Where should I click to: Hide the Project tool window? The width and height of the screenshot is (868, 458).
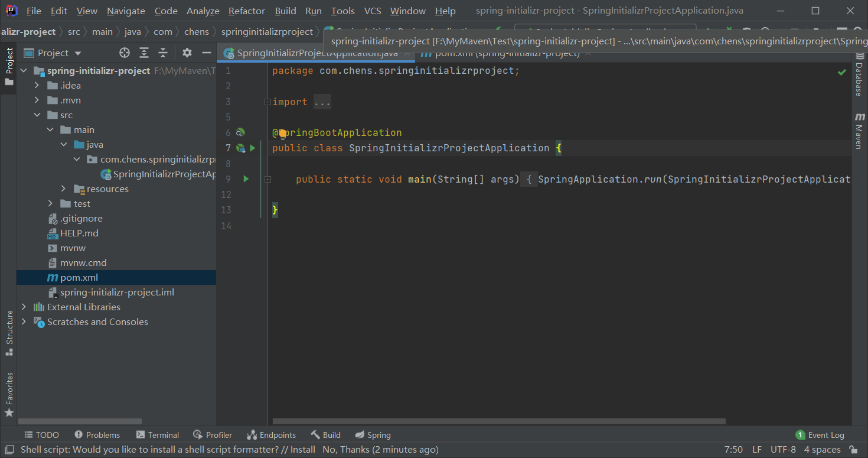click(206, 53)
